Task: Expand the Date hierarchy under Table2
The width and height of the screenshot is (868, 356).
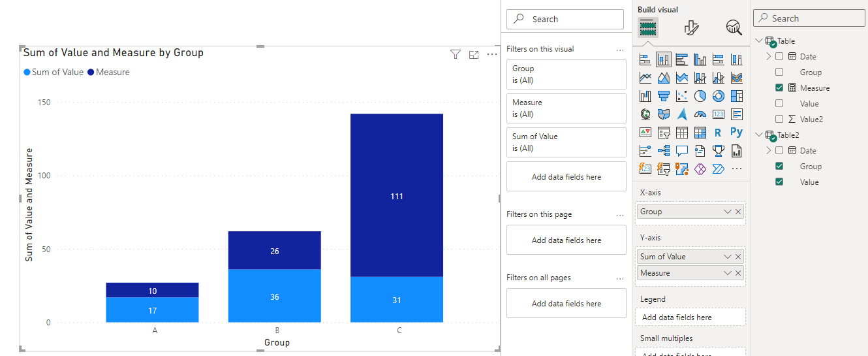Action: [769, 150]
